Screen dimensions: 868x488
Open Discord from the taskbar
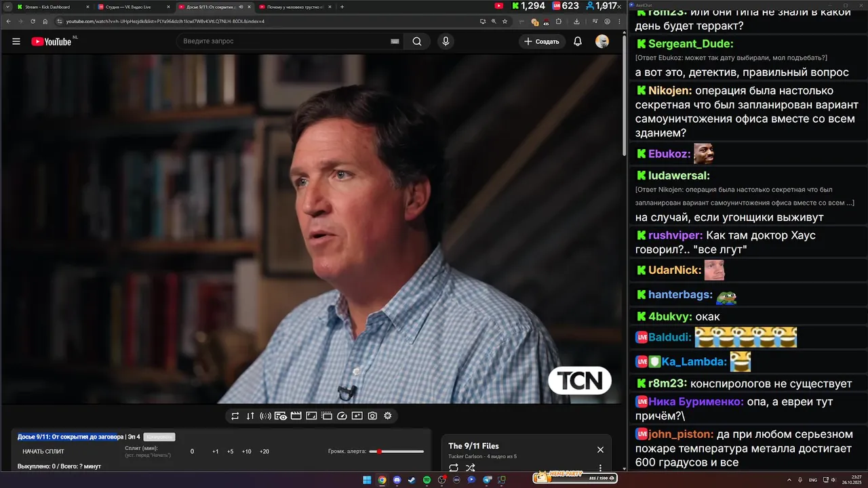(x=397, y=480)
